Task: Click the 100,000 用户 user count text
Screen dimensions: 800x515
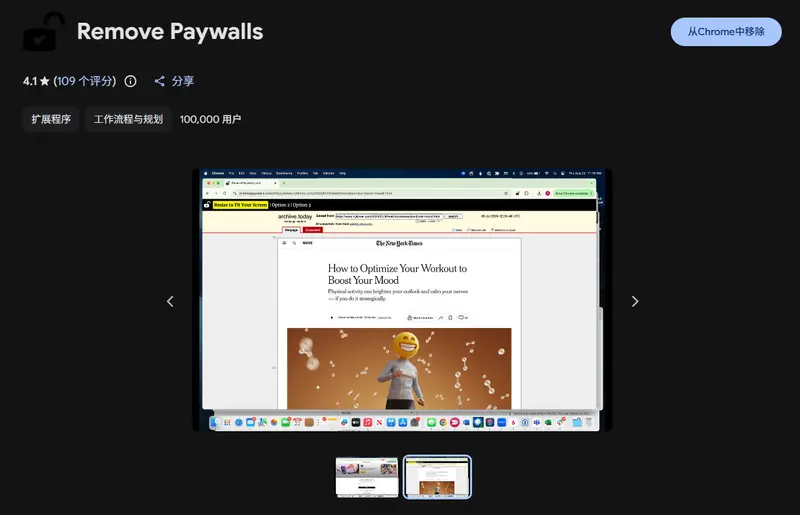Action: [x=210, y=119]
